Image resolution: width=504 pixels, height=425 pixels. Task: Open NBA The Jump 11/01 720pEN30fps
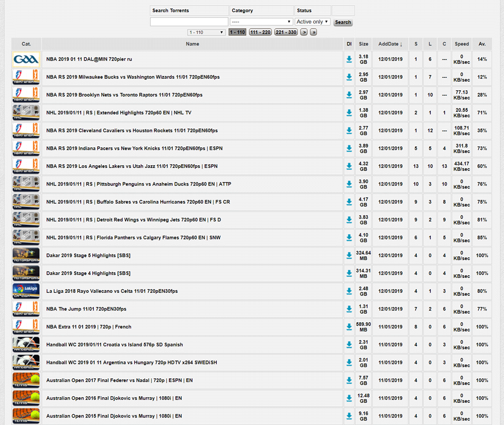[86, 309]
